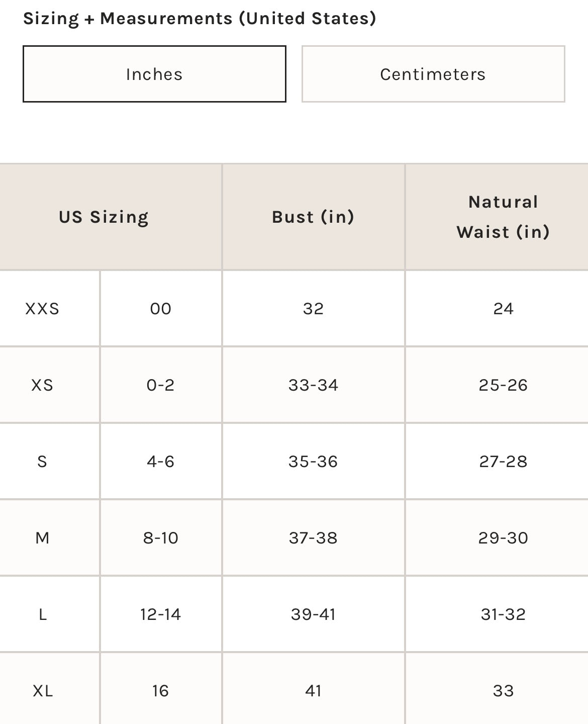Click the M size label cell
This screenshot has width=588, height=724.
[42, 537]
